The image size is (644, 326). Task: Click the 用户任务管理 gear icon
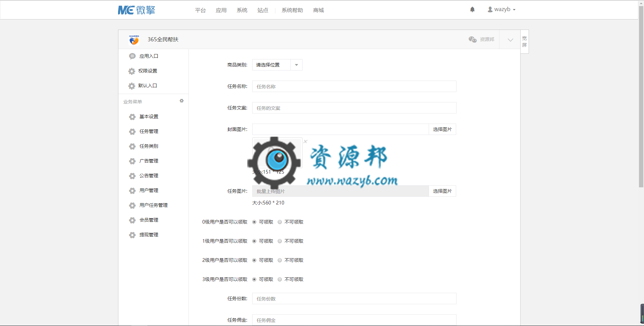pyautogui.click(x=132, y=205)
